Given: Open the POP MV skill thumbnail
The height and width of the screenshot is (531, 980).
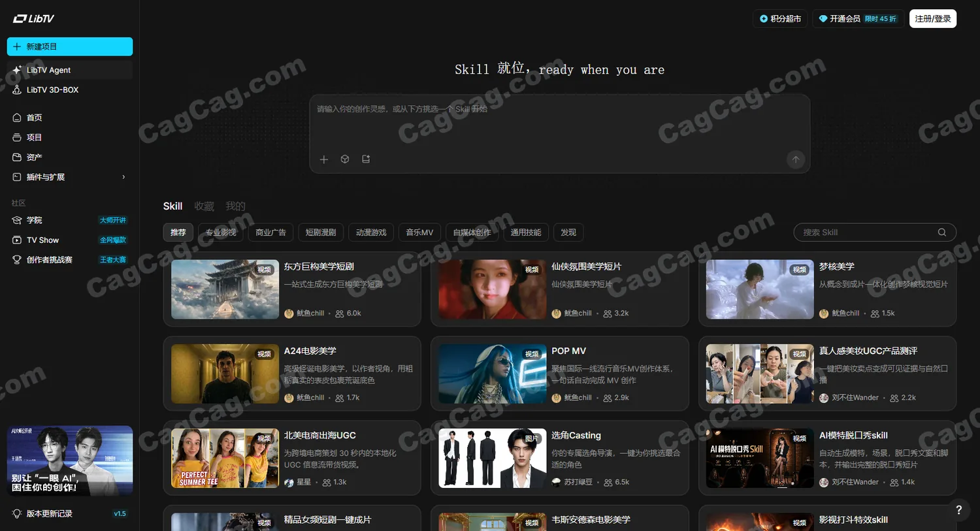Looking at the screenshot, I should click(492, 374).
